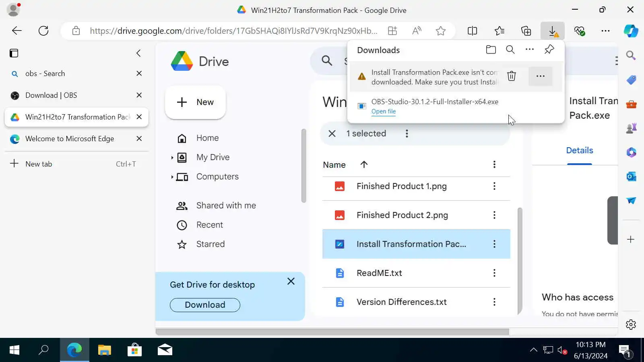Open the browser profile avatar
The height and width of the screenshot is (362, 644).
pyautogui.click(x=14, y=10)
